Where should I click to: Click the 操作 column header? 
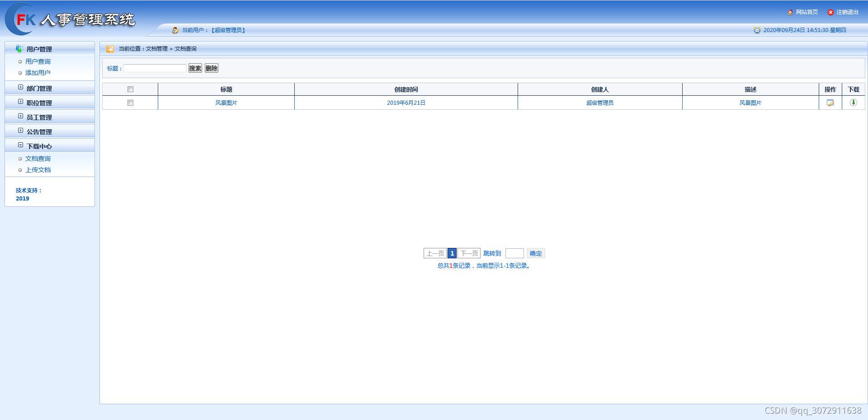point(830,89)
